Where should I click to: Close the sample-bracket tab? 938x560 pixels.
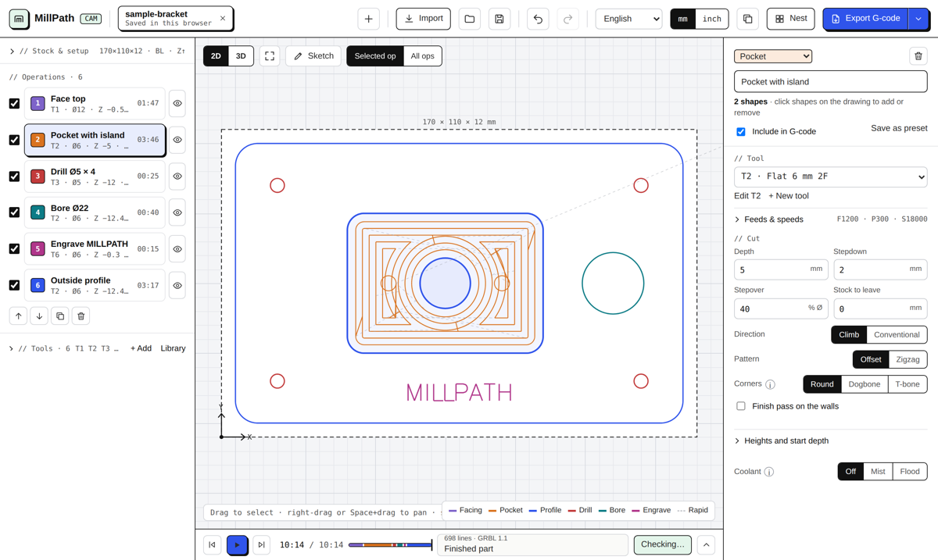click(223, 19)
